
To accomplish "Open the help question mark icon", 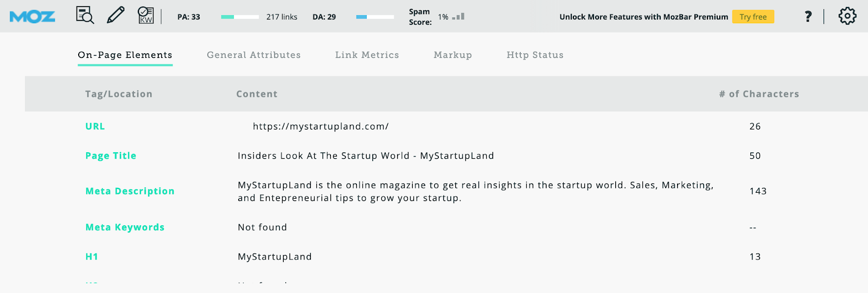I will tap(808, 16).
